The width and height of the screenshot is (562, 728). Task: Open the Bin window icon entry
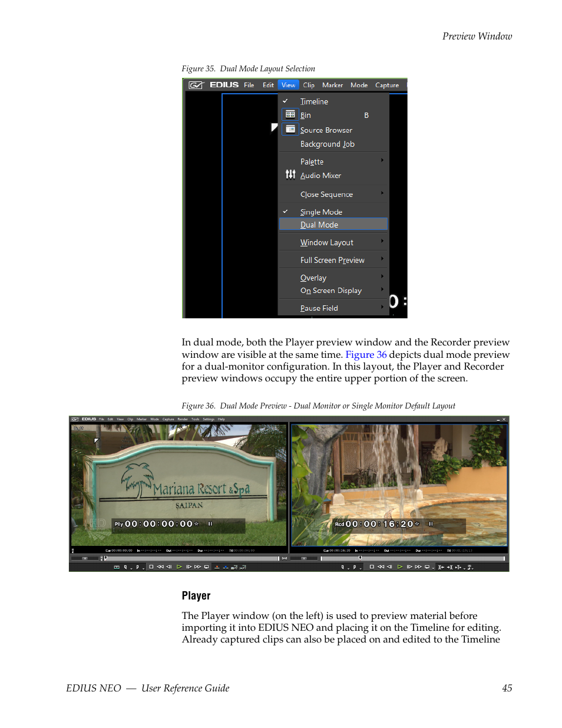290,114
